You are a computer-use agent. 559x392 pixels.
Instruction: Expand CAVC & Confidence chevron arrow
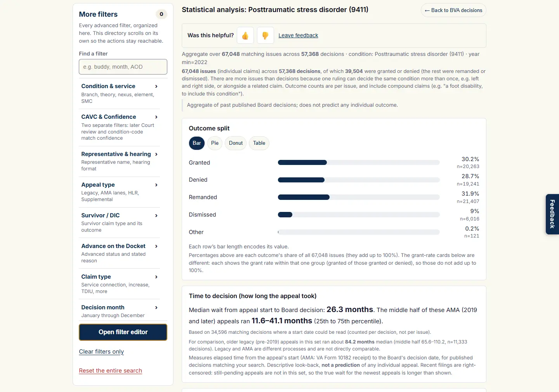click(156, 117)
